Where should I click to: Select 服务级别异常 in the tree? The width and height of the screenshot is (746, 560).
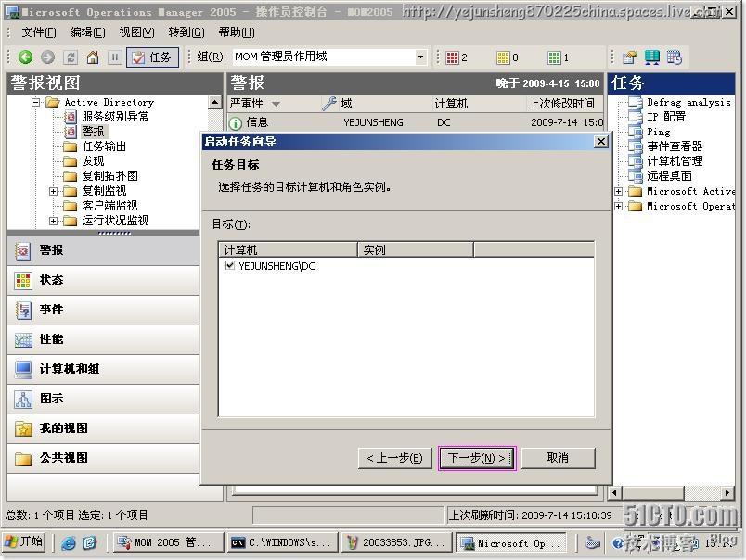tap(115, 117)
